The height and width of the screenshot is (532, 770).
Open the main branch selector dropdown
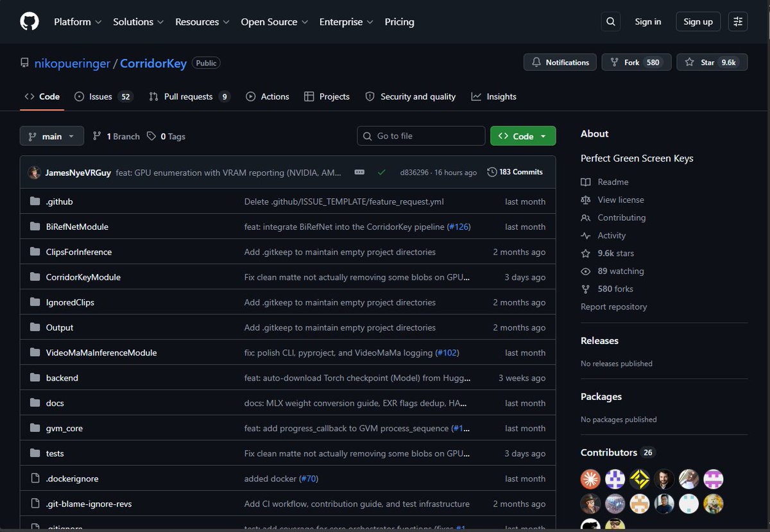click(x=52, y=136)
